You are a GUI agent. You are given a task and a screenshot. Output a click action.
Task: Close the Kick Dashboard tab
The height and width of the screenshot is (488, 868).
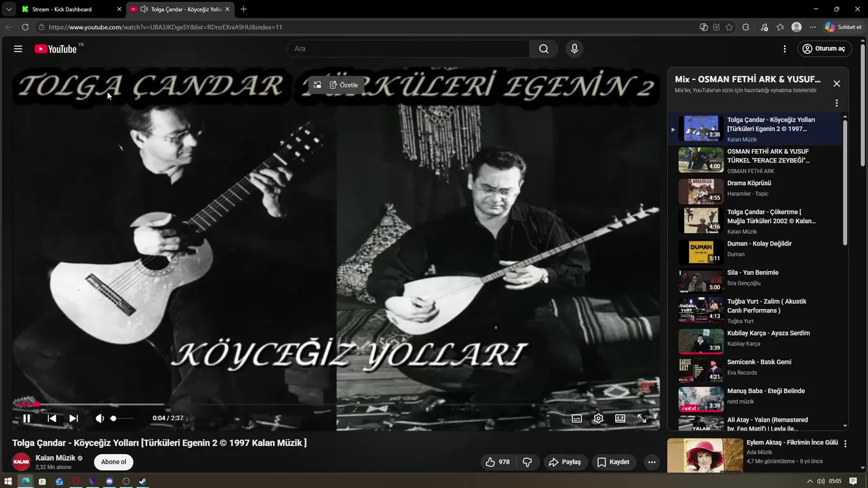pos(119,9)
